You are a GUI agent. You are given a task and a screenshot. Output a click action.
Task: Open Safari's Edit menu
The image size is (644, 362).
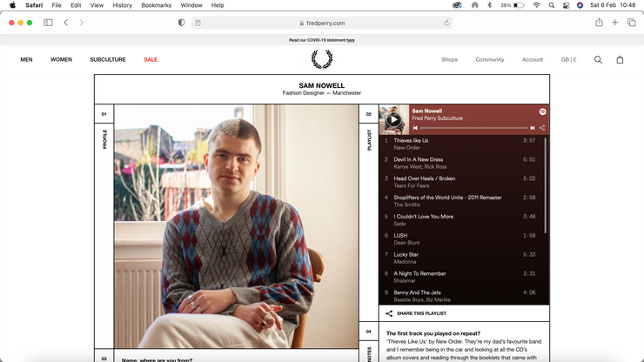(76, 5)
